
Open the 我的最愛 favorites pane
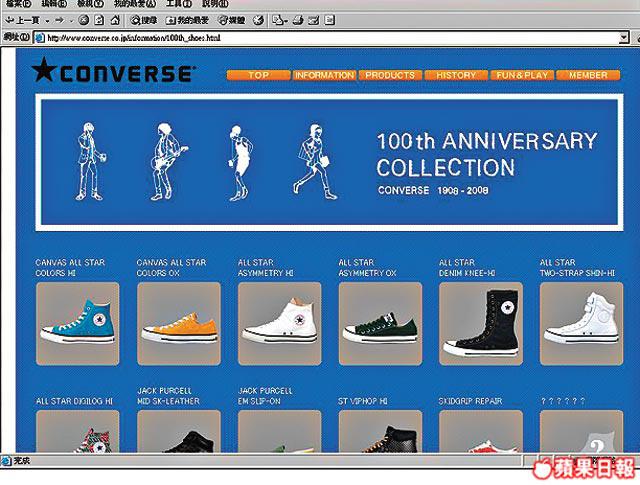click(187, 20)
